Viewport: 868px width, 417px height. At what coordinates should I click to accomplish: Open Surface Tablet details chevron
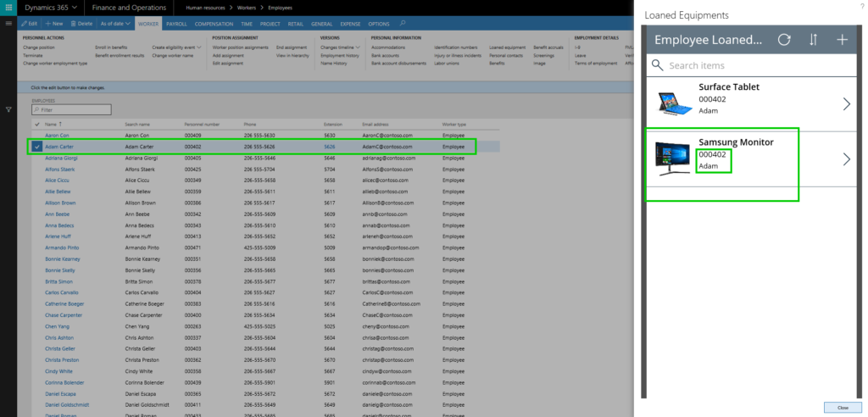[x=847, y=103]
